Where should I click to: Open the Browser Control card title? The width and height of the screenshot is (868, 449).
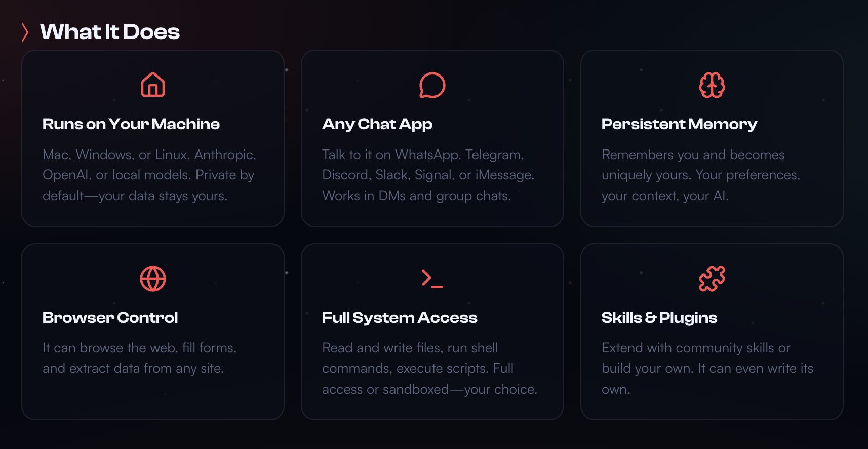click(110, 318)
